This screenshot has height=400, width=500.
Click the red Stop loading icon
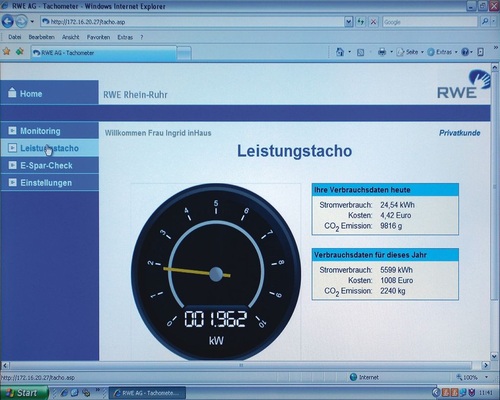(x=373, y=22)
